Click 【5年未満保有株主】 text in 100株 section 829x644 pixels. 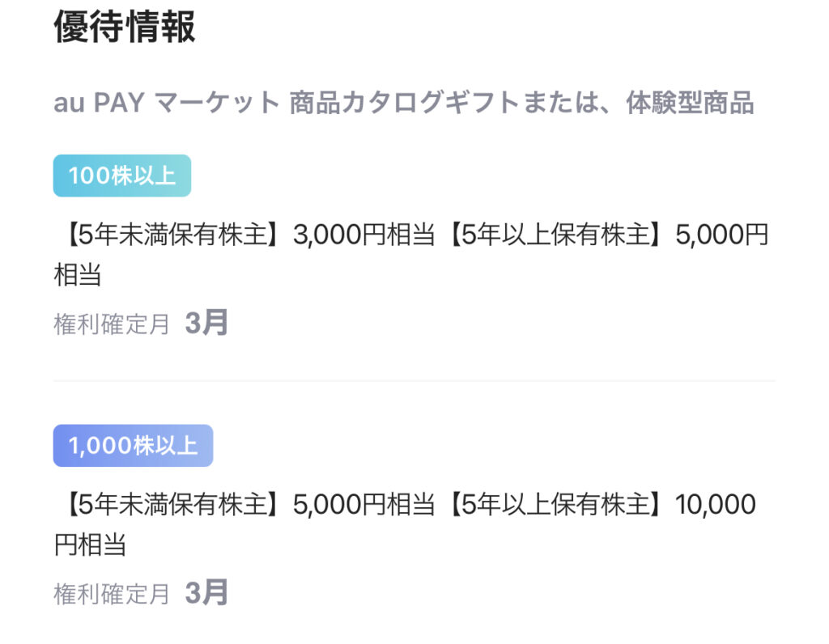point(173,234)
